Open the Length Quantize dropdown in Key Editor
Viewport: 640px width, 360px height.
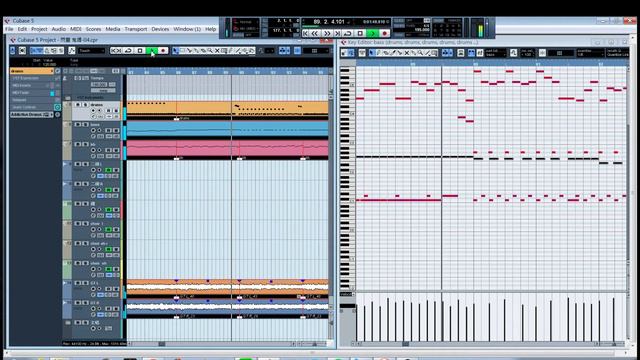coord(617,53)
